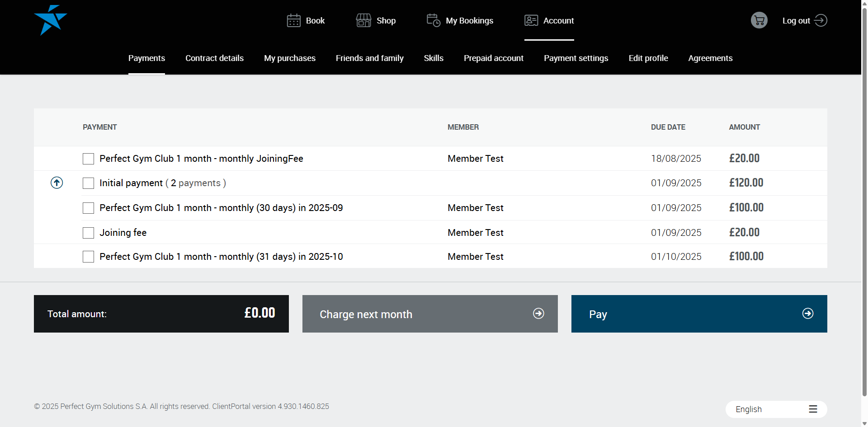Open the shopping cart
868x427 pixels.
coord(759,20)
